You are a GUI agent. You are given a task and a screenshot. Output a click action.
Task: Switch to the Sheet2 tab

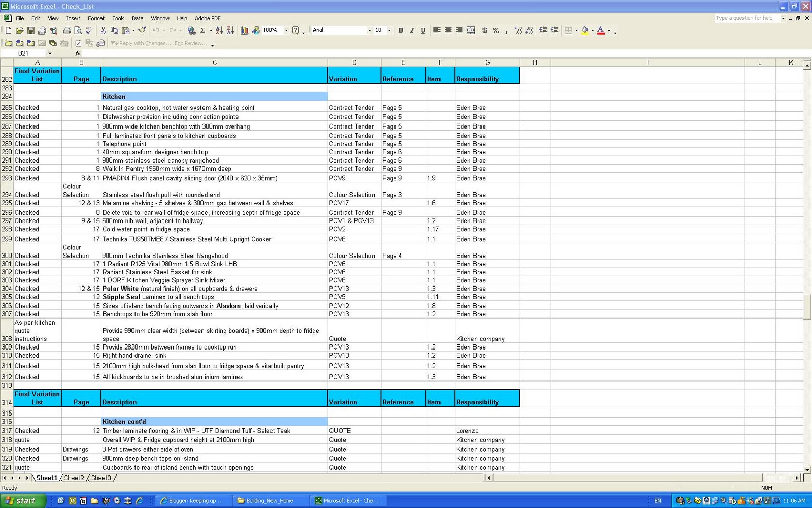(74, 478)
